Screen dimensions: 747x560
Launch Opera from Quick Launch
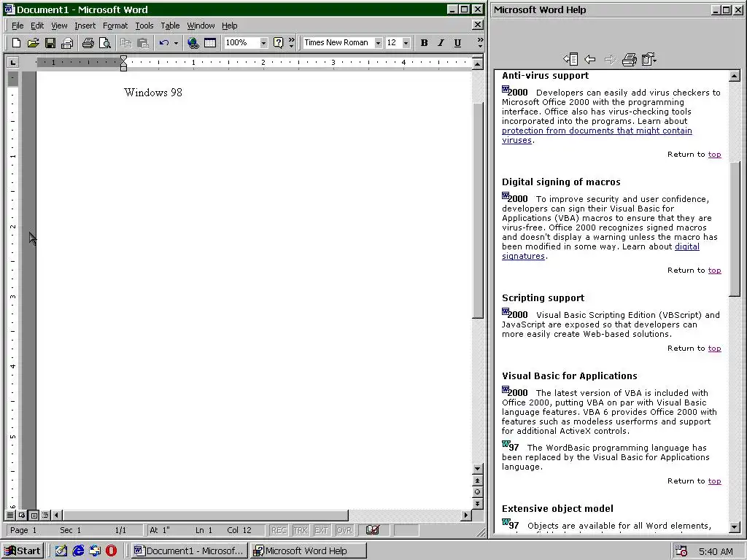[x=111, y=551]
